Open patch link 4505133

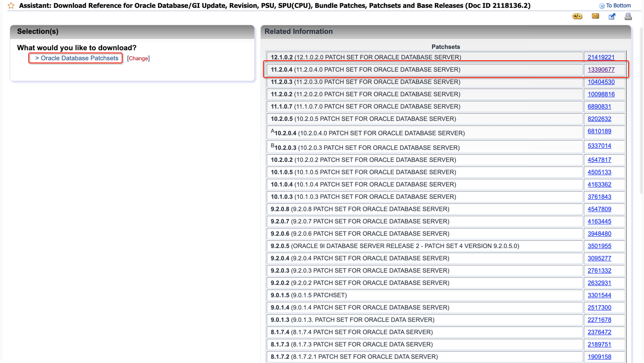pyautogui.click(x=599, y=172)
